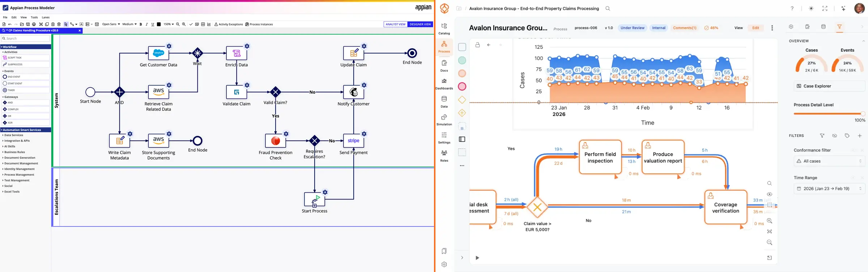This screenshot has width=868, height=272.
Task: Click the validate checkmark icon in Appian toolbar
Action: point(191,25)
